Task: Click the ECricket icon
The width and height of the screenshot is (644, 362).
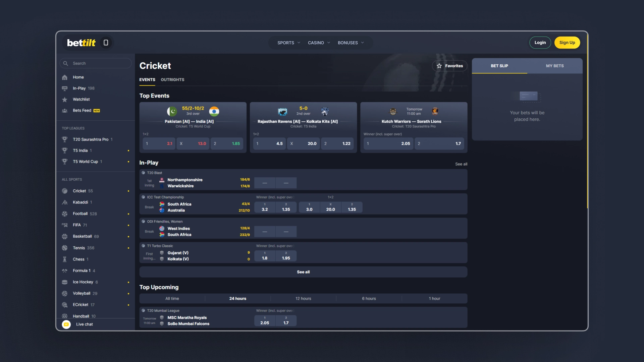Action: click(65, 305)
